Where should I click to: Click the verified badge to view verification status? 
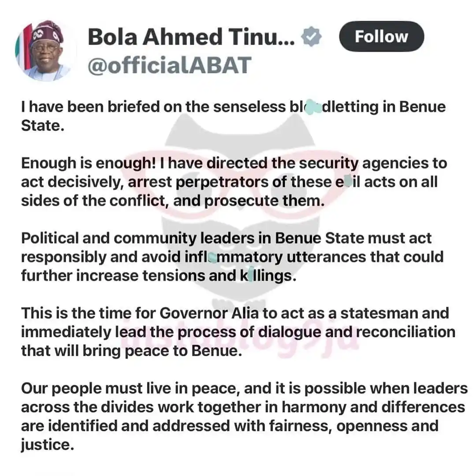[312, 37]
